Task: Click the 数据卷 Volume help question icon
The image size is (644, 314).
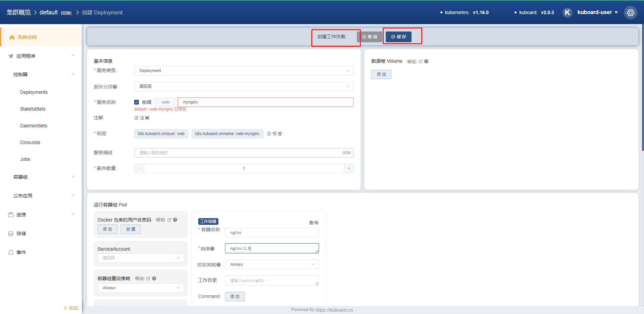Action: [x=426, y=61]
